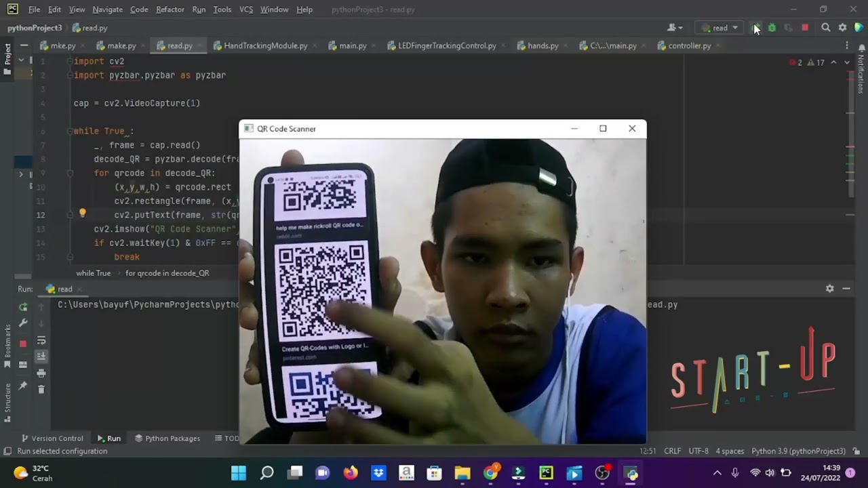Click the Debug bug icon in toolbar
Image resolution: width=868 pixels, height=488 pixels.
pos(772,28)
